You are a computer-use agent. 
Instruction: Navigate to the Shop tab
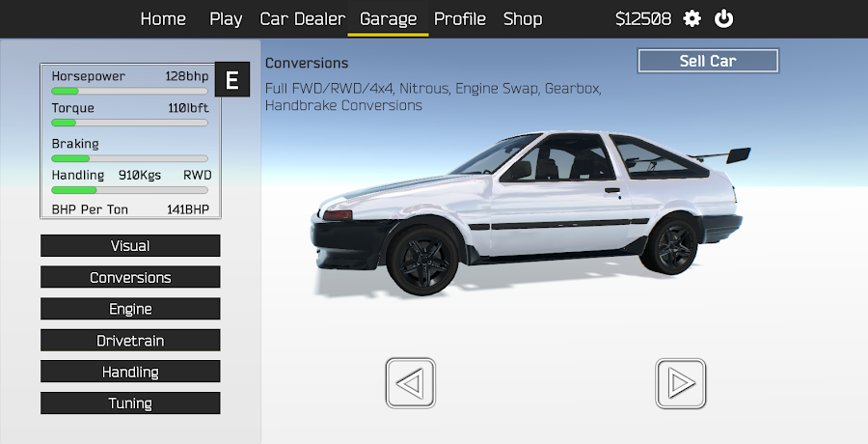click(523, 18)
